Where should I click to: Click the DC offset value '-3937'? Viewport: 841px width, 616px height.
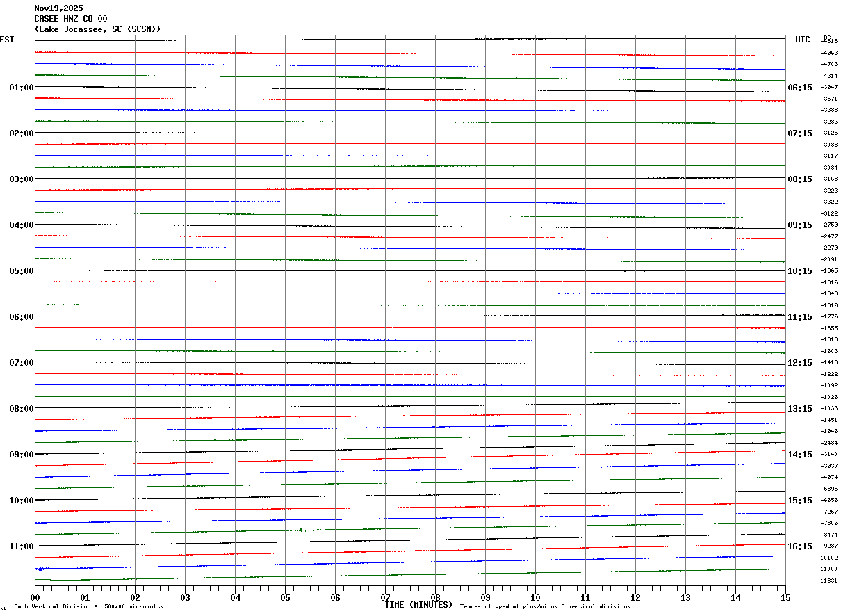pos(829,466)
